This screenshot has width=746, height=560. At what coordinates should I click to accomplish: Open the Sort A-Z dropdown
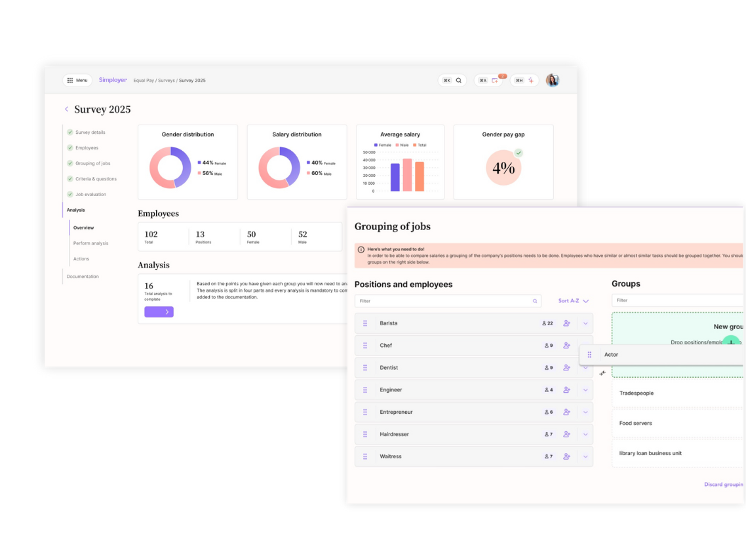[574, 301]
